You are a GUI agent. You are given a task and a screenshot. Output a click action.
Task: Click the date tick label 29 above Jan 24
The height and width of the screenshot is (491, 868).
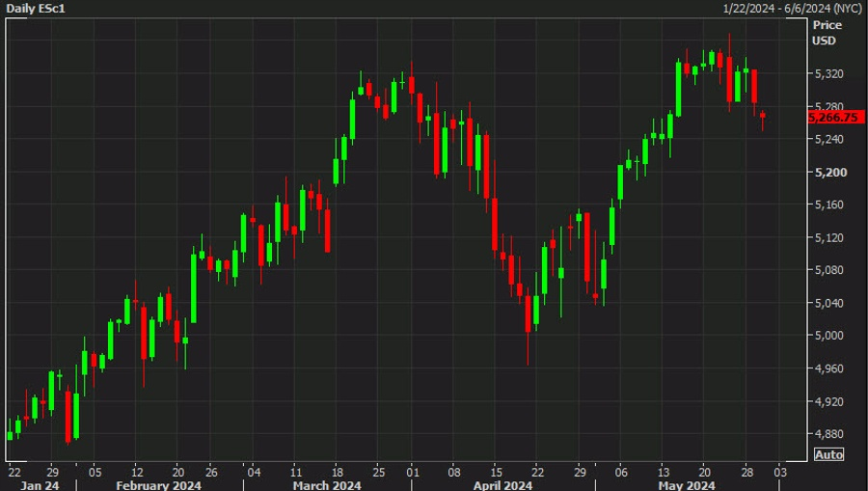pos(52,472)
